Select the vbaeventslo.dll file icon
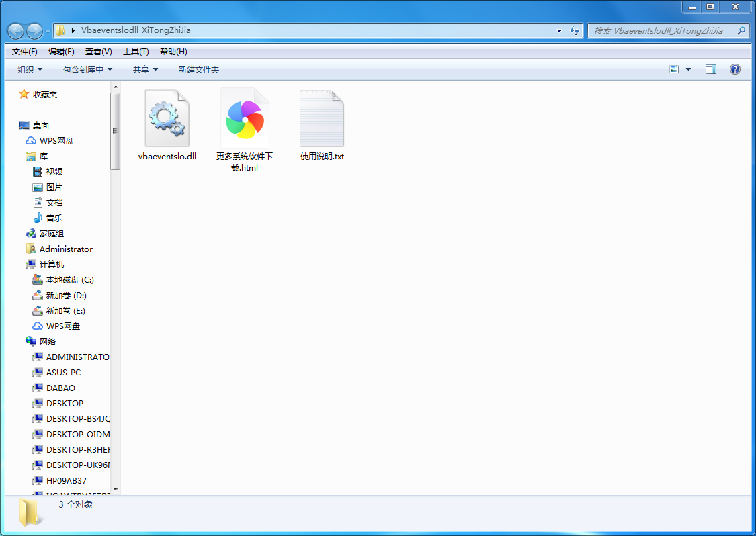This screenshot has width=756, height=536. click(x=167, y=118)
